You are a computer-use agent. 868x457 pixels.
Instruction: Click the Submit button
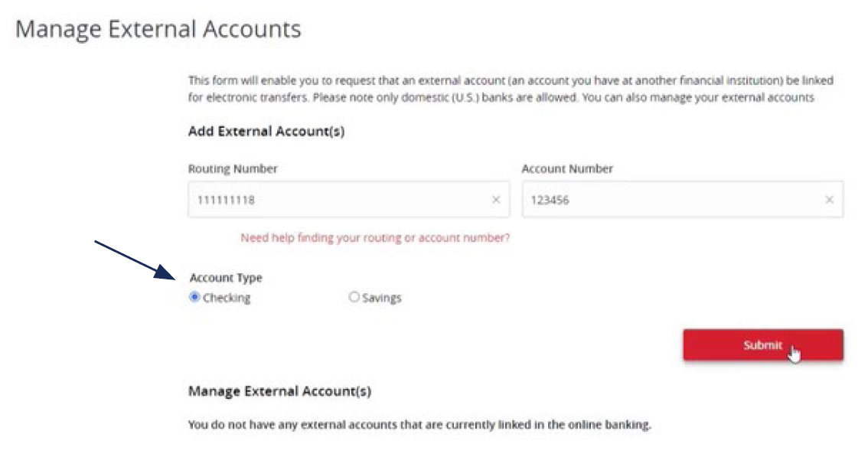(762, 345)
